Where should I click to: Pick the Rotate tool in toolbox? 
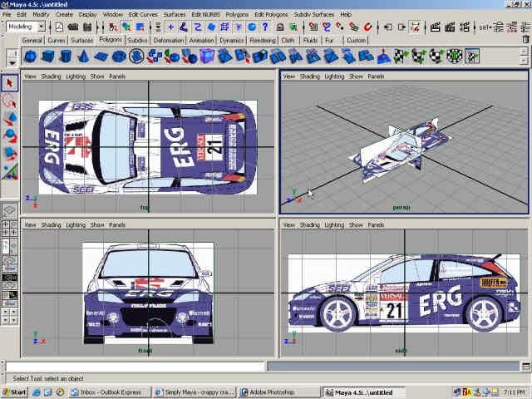point(10,136)
